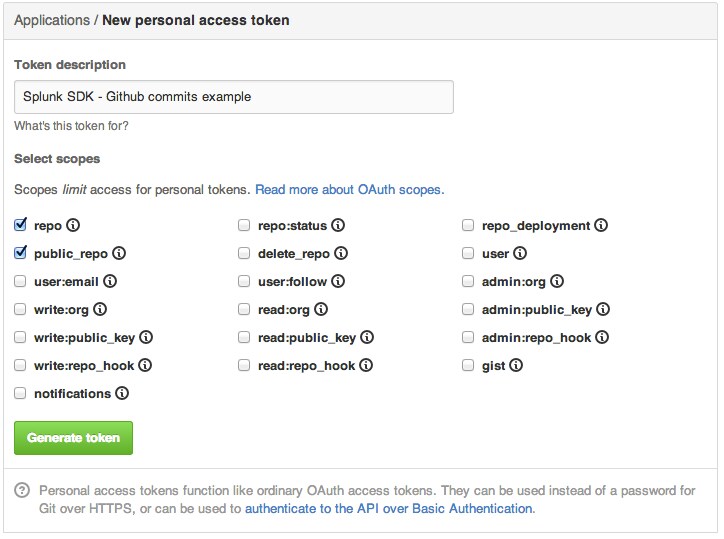Enable the user:email scope checkbox

coord(20,281)
